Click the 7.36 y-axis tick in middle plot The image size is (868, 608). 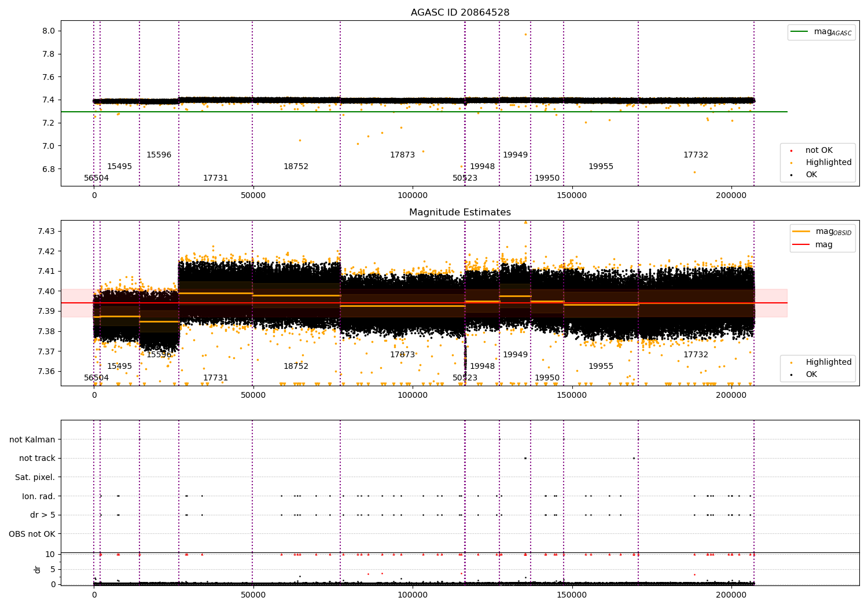click(46, 372)
